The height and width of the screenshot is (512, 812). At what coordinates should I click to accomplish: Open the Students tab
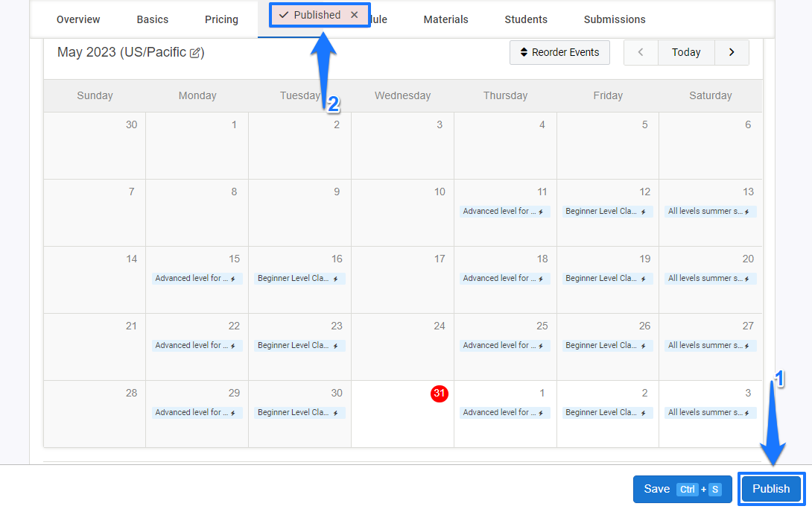[x=526, y=19]
